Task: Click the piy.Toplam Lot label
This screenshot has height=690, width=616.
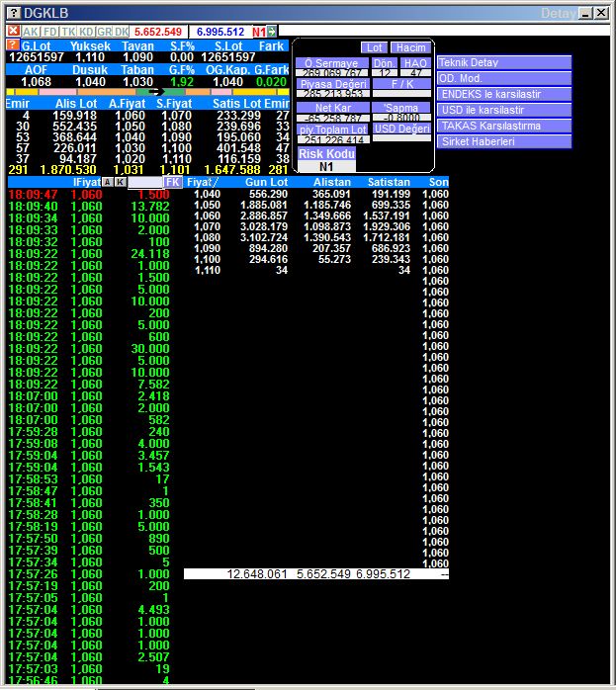Action: tap(333, 129)
